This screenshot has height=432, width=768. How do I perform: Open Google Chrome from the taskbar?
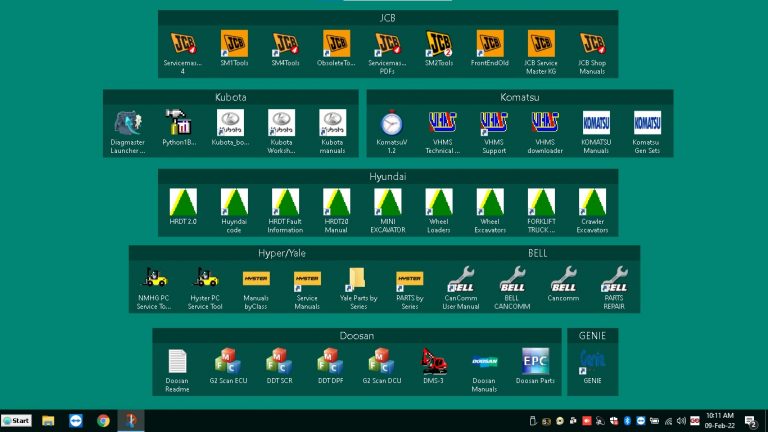pos(103,421)
